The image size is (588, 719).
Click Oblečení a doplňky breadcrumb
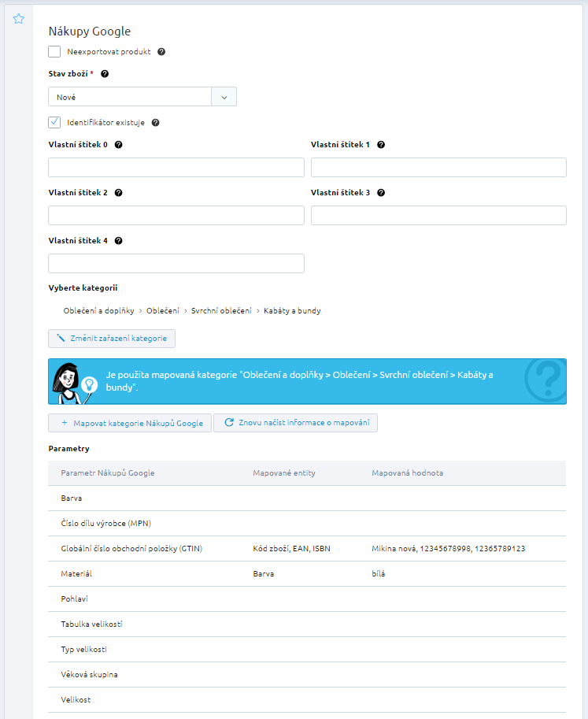(x=98, y=311)
